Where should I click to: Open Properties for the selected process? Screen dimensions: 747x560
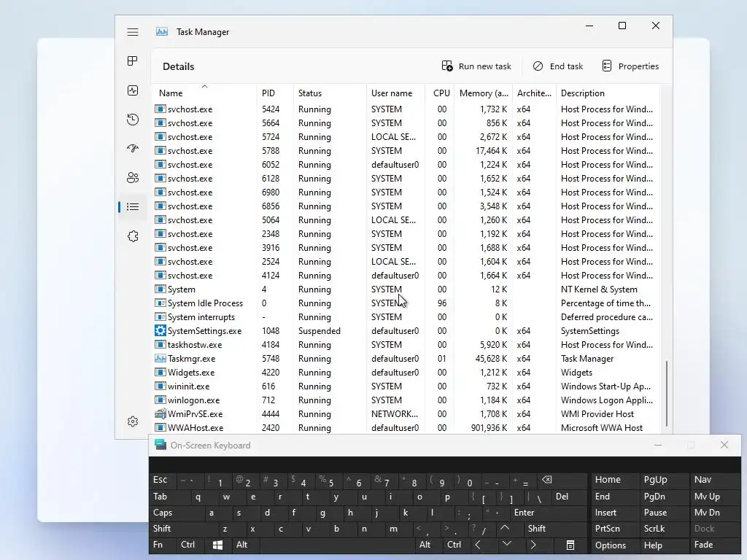[x=630, y=66]
